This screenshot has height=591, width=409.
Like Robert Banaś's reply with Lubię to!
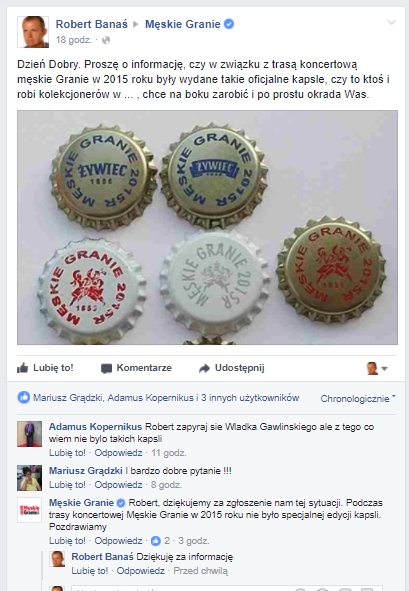90,571
